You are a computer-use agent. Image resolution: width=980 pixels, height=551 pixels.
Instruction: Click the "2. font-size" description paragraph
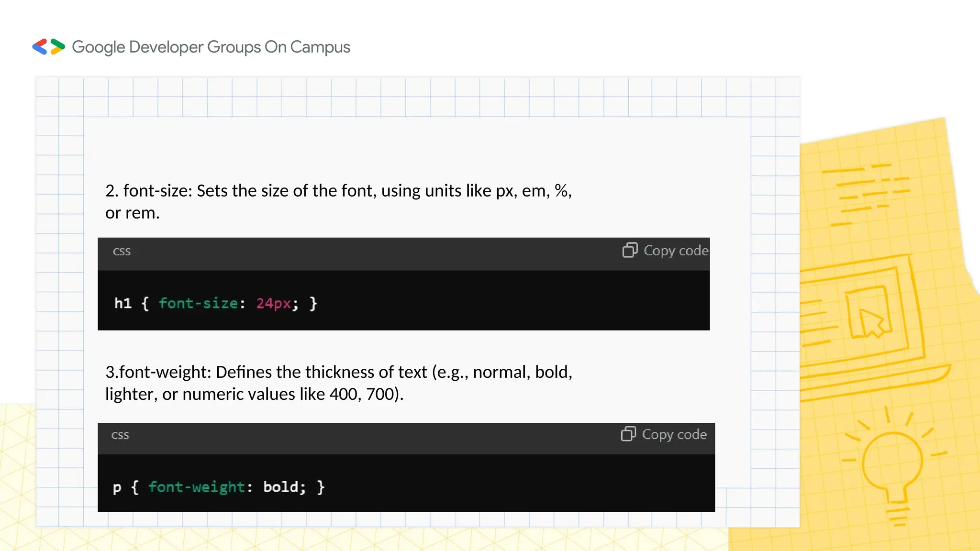[338, 201]
